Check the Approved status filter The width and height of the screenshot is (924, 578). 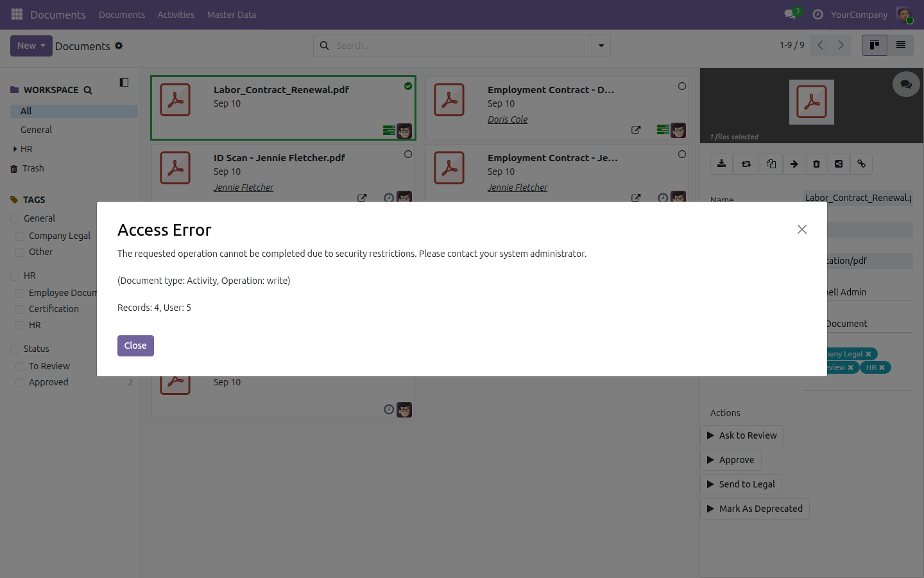pyautogui.click(x=20, y=383)
